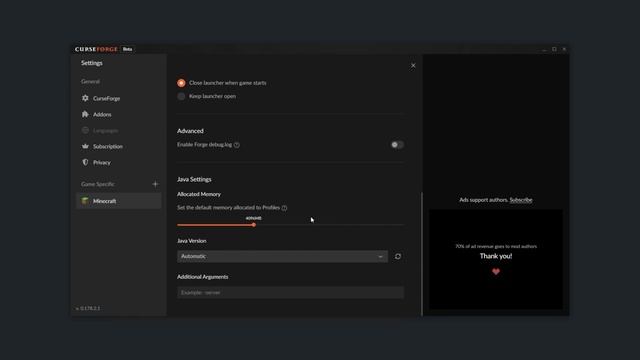Click the Allocated Memory slider handle

pyautogui.click(x=253, y=225)
